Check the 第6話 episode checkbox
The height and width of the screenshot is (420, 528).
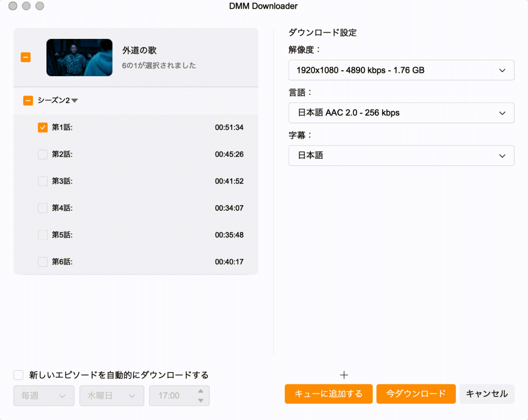[43, 262]
